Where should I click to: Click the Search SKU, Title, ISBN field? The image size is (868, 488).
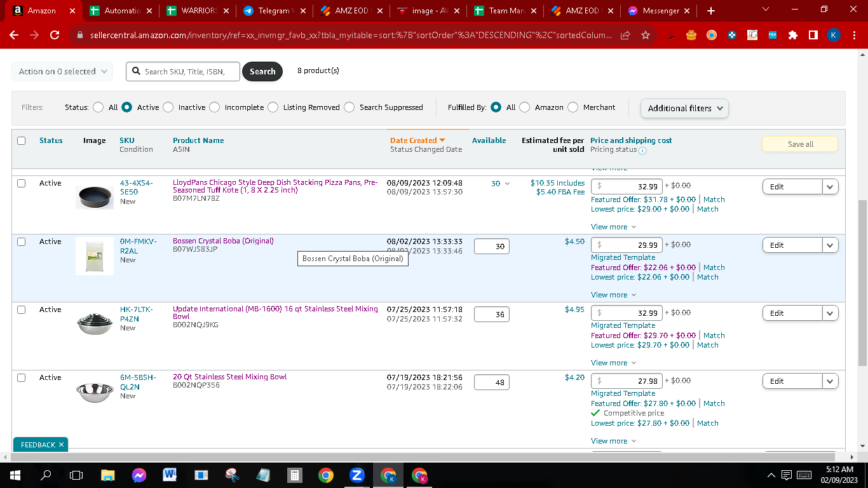coord(184,72)
